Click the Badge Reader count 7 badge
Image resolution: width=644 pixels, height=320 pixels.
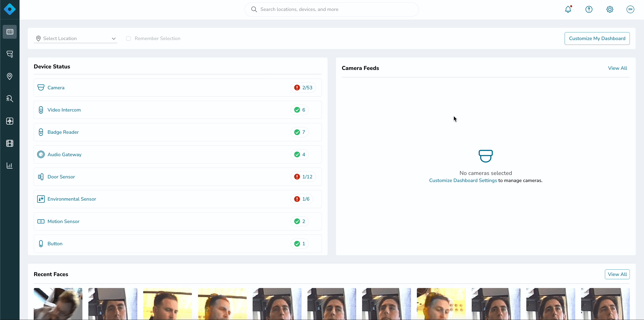[300, 132]
